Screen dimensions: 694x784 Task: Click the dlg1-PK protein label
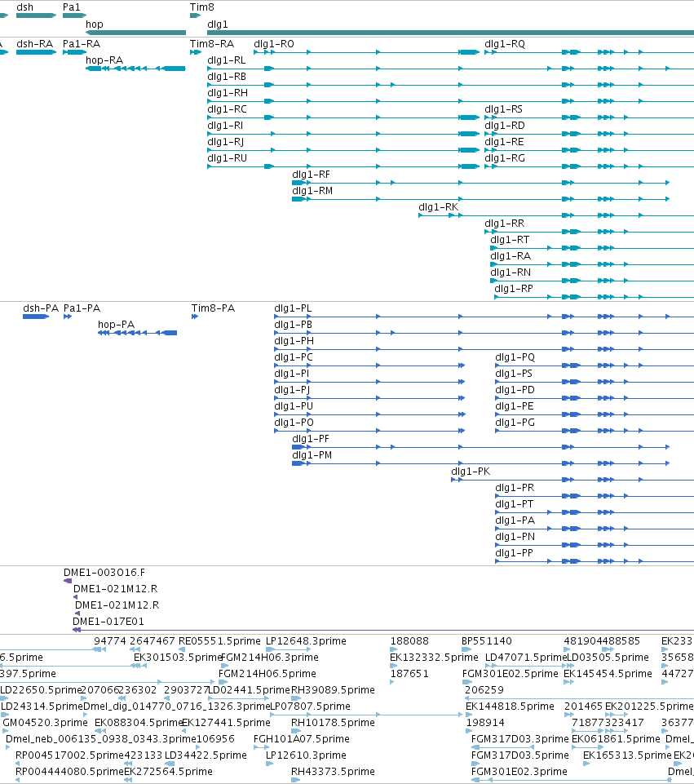(471, 472)
